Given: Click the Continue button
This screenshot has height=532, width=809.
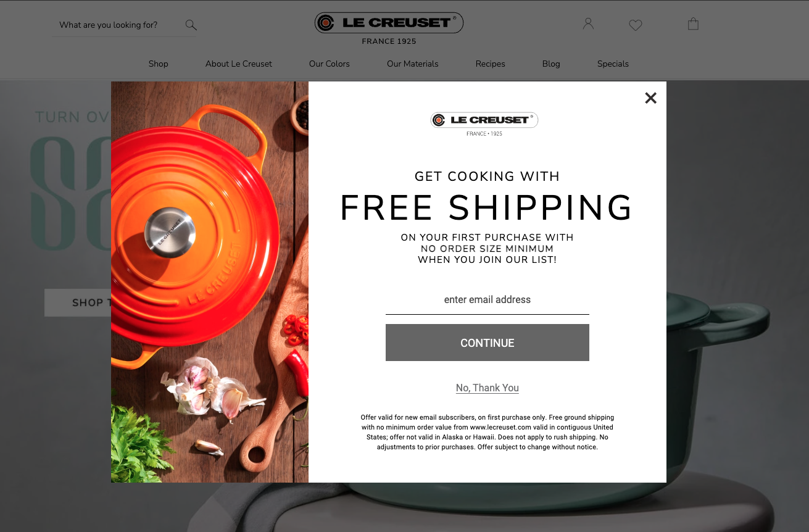Looking at the screenshot, I should [487, 343].
